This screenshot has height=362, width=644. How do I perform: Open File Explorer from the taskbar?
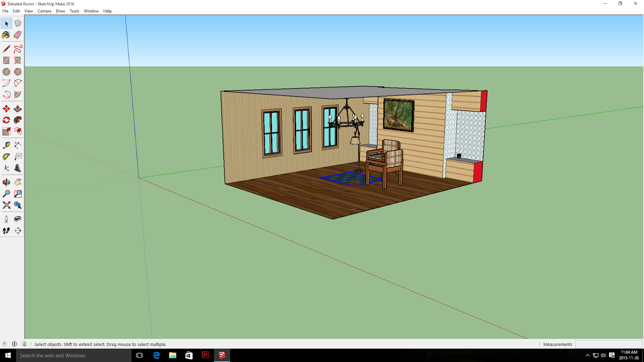[173, 356]
